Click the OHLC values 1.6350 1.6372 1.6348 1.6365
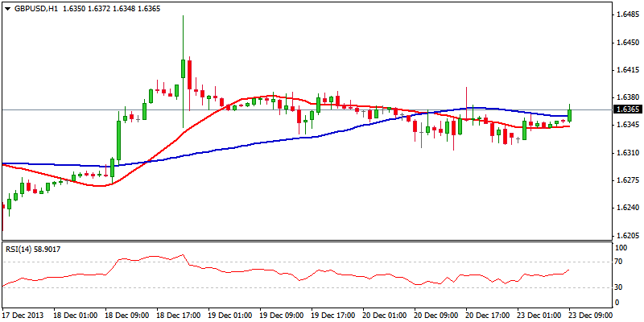This screenshot has height=322, width=644. 112,8
